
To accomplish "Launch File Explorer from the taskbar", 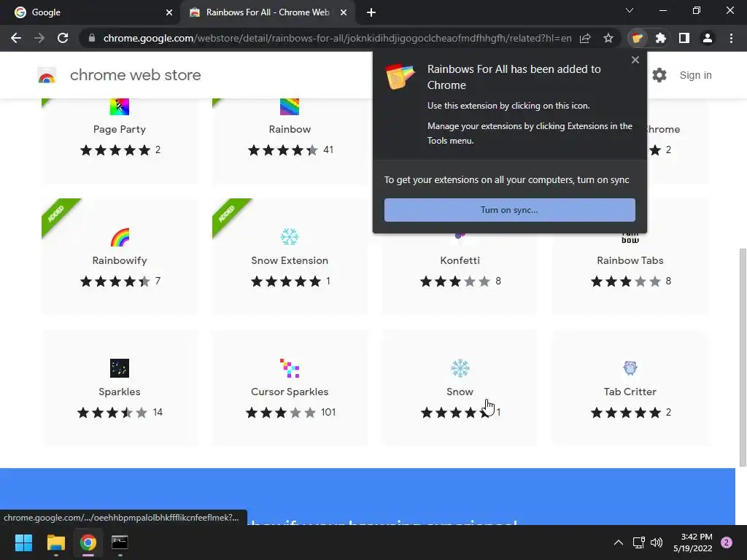I will click(x=55, y=542).
